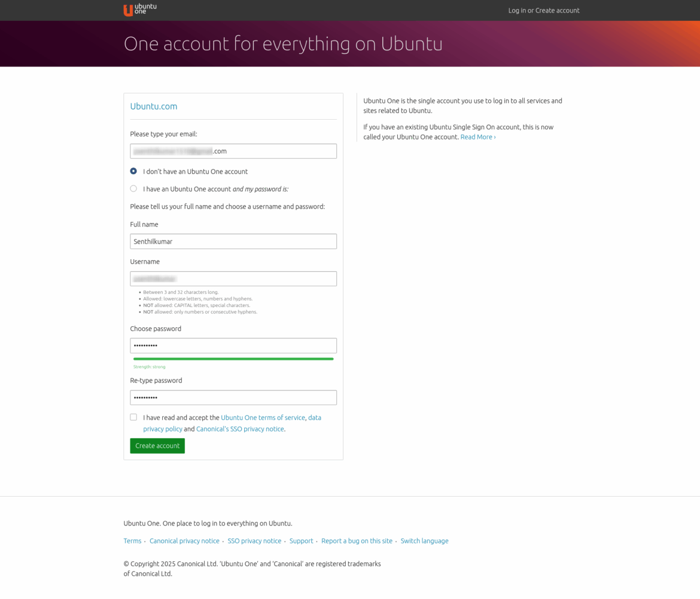This screenshot has height=599, width=700.
Task: Check the terms of service acceptance box
Action: click(x=133, y=417)
